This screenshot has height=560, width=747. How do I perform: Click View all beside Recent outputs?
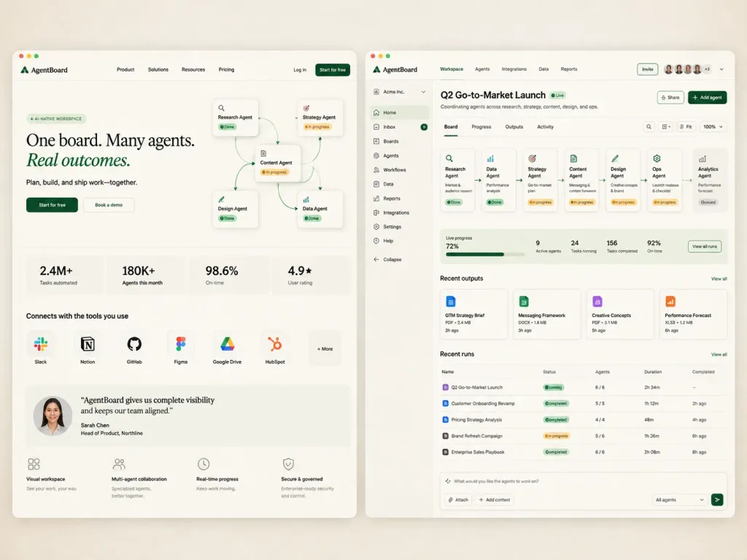[719, 279]
